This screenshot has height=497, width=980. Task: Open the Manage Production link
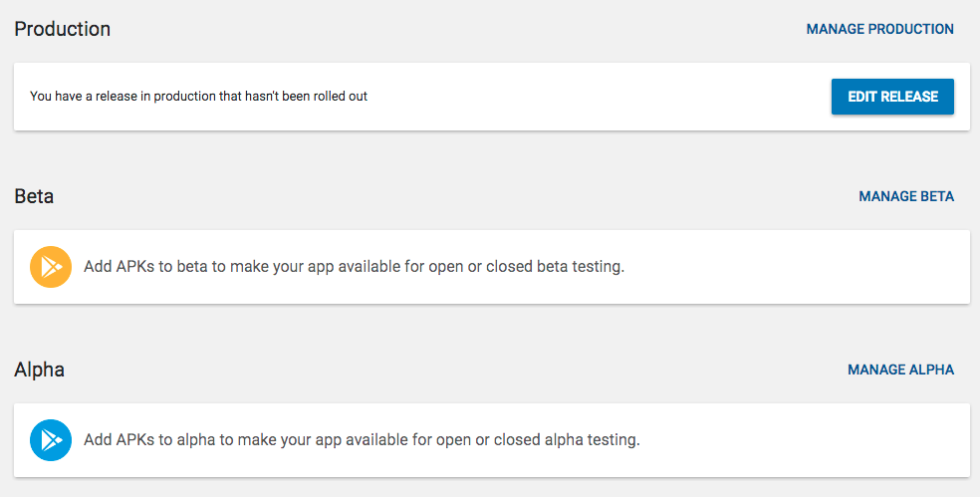(879, 29)
